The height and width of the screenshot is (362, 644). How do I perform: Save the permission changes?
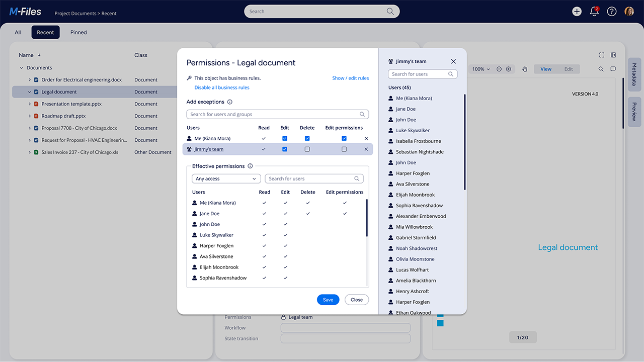328,299
